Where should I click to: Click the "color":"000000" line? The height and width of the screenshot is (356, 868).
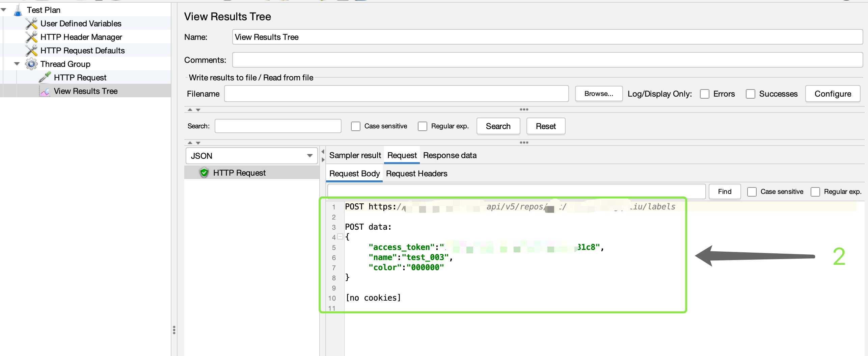406,267
